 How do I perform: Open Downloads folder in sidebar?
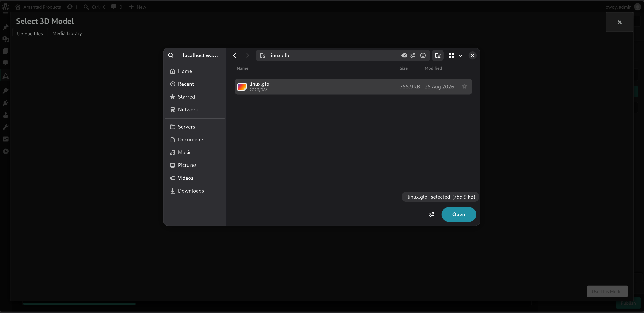click(x=195, y=191)
